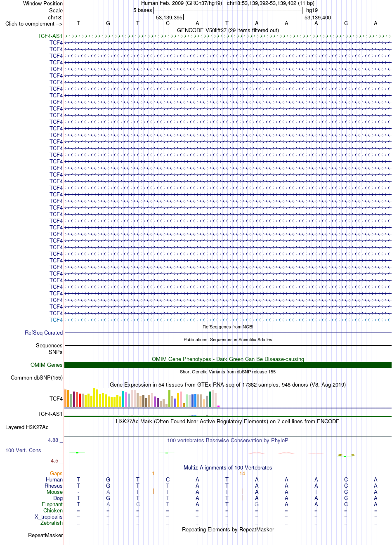392x545 pixels.
Task: Click the orange 'Gaps' row label
Action: [56, 473]
